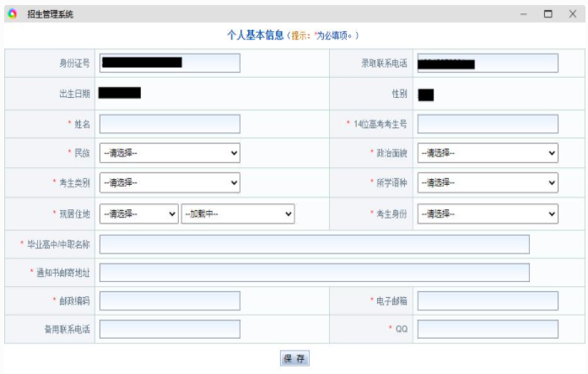Open the 政治面貌 dropdown
Viewport: 588px width, 374px height.
488,153
